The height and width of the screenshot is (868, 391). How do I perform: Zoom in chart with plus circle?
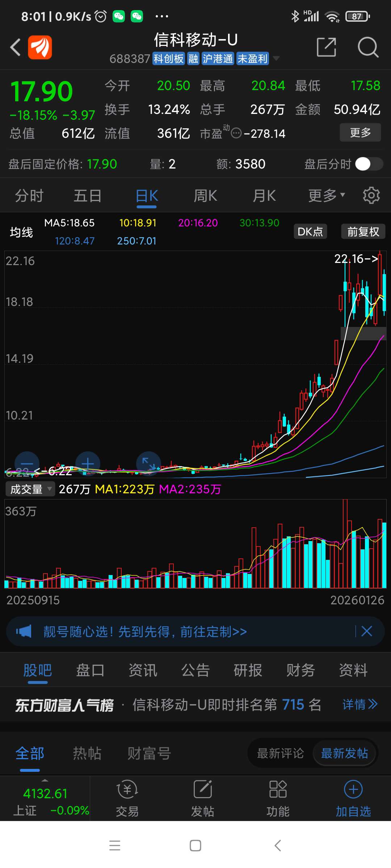(x=88, y=464)
